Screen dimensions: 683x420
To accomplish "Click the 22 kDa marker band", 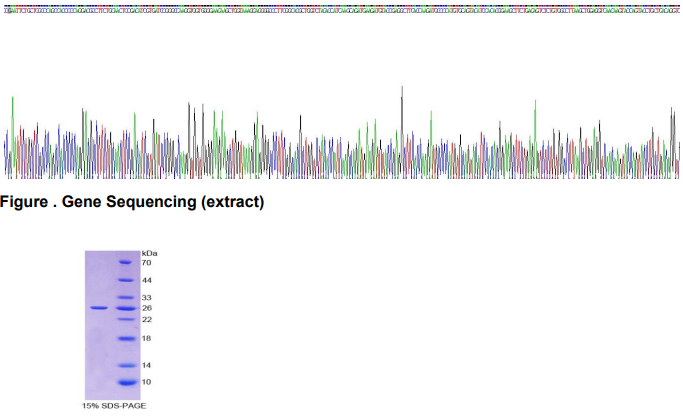I will (125, 319).
